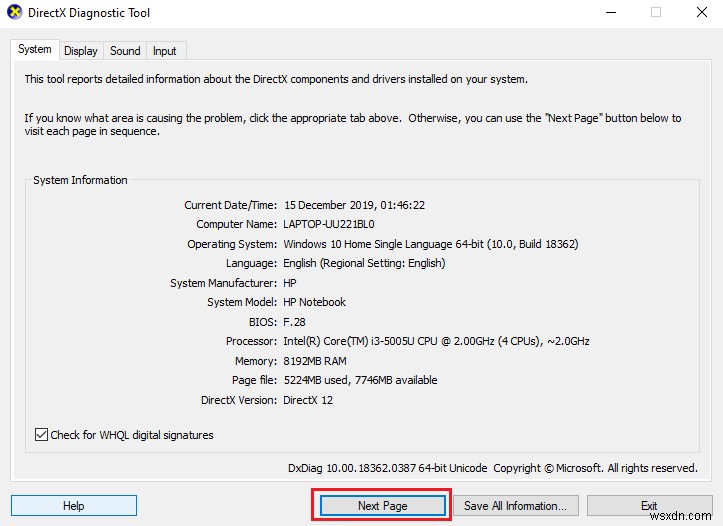The width and height of the screenshot is (723, 526).
Task: Click the Exit button
Action: coord(649,506)
